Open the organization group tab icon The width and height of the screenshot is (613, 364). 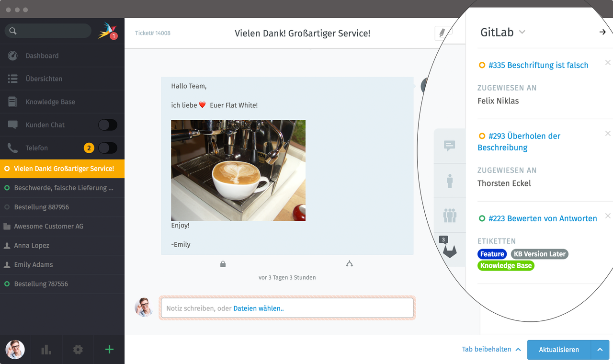[450, 215]
